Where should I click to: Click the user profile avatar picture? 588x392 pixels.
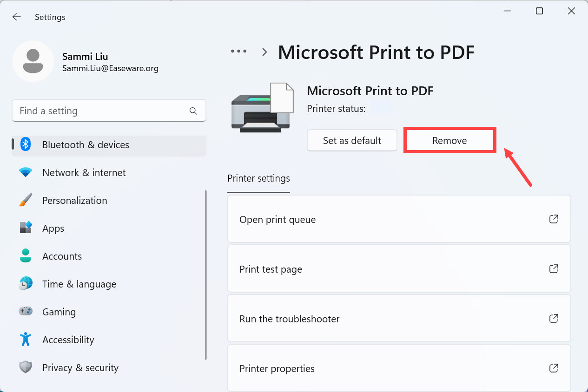[33, 61]
